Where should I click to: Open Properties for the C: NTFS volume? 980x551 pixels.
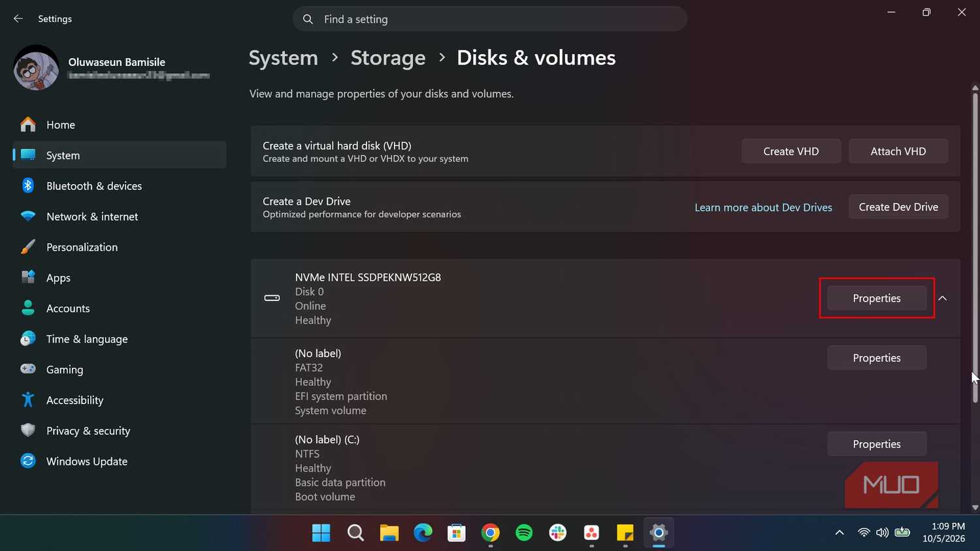pos(877,444)
